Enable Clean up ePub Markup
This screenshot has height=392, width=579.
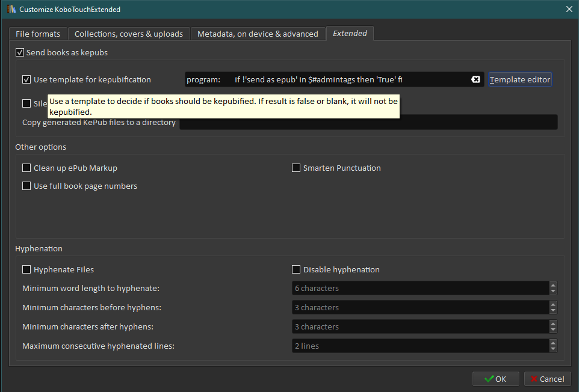point(26,168)
